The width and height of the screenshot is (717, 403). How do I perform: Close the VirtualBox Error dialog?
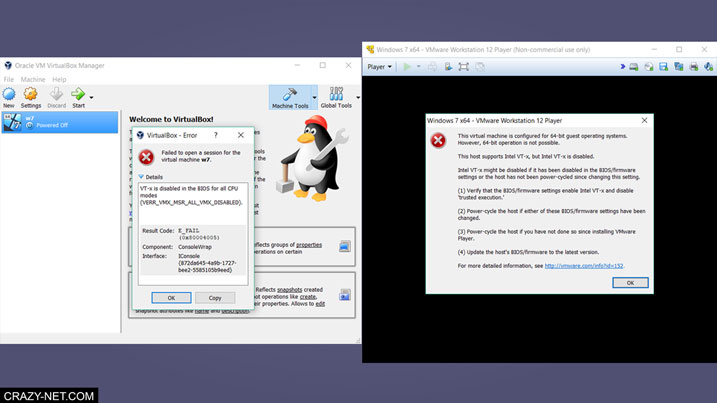(241, 135)
